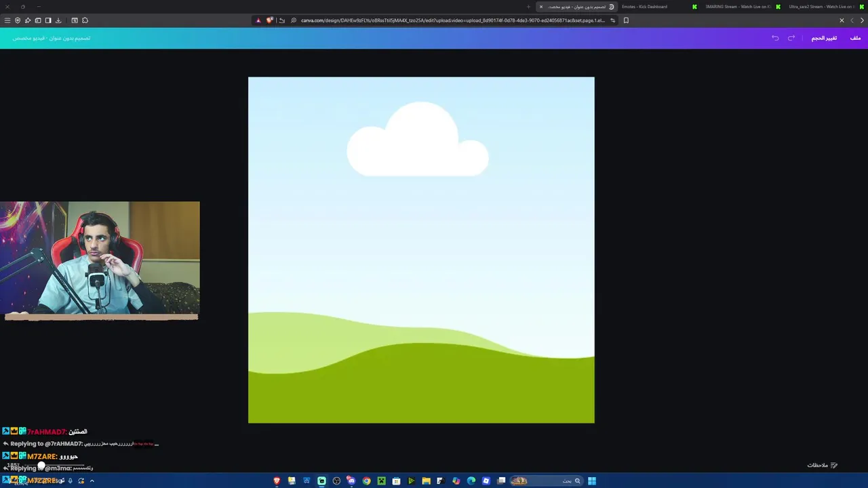
Task: Open the browser extensions puzzle icon
Action: [x=85, y=20]
